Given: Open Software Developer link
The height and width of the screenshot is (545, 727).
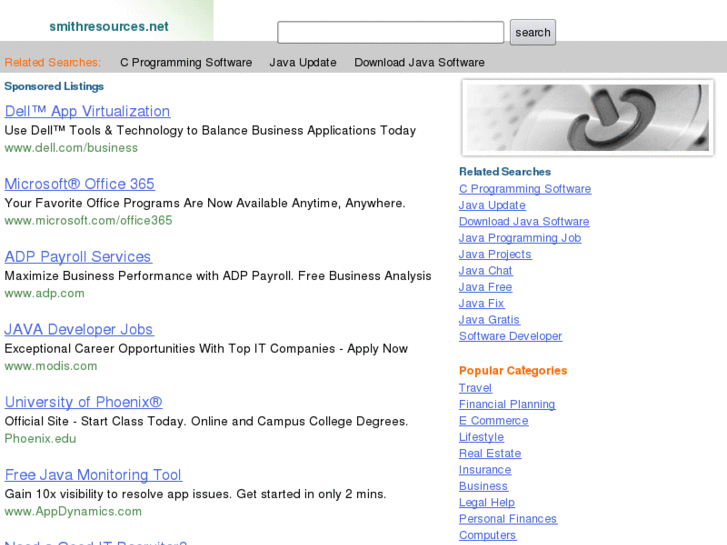Looking at the screenshot, I should point(510,336).
